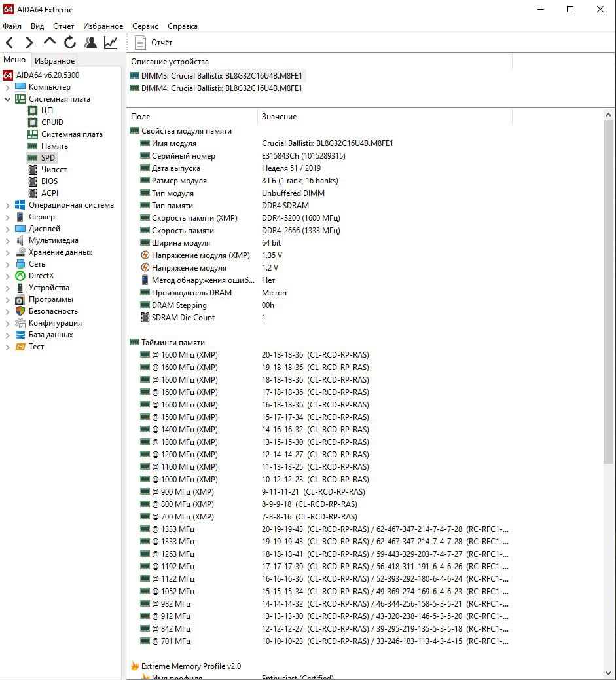Click the Конфигурация gear icon
Viewport: 616px width, 680px height.
(x=20, y=323)
